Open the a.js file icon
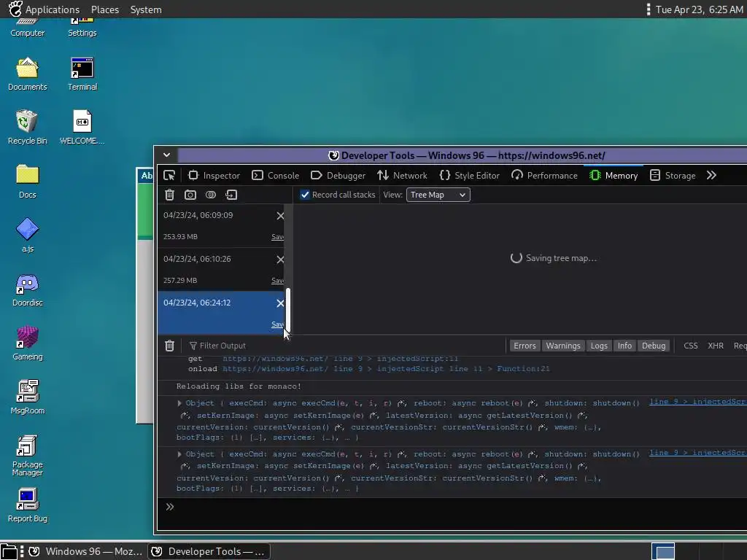The width and height of the screenshot is (747, 560). [x=28, y=235]
